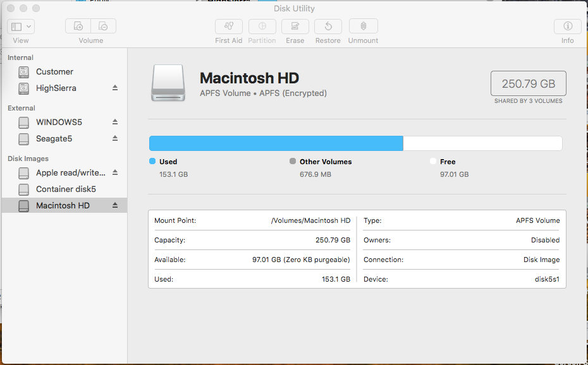Eject the WINDOWS5 disk

[115, 122]
